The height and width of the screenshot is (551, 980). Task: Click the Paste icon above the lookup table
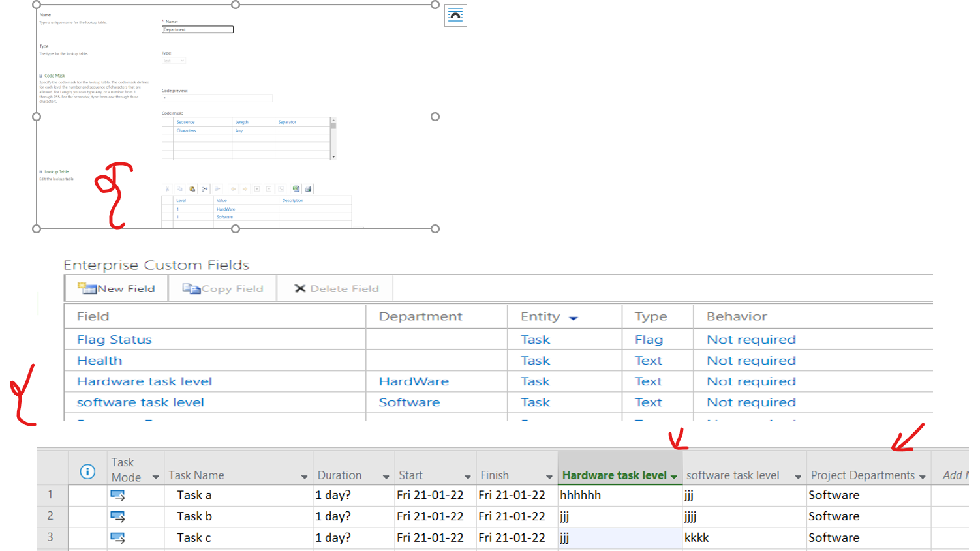(192, 188)
